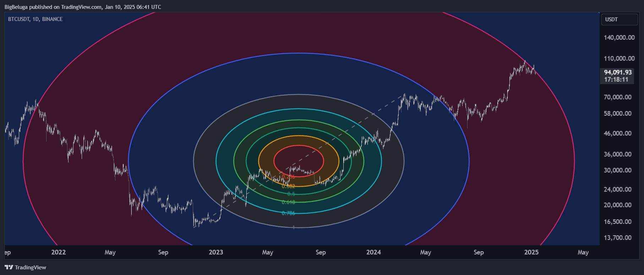Open the USDT currency selector

point(619,20)
